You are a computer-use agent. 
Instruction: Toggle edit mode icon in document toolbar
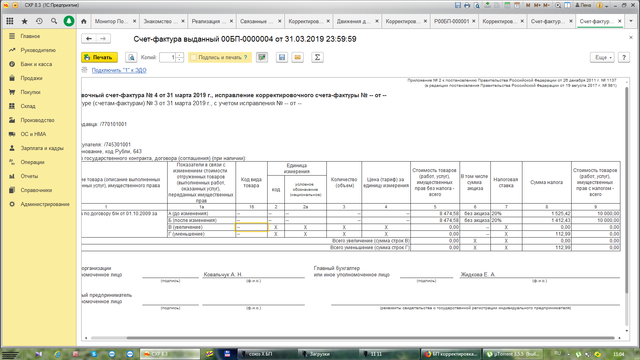[262, 58]
